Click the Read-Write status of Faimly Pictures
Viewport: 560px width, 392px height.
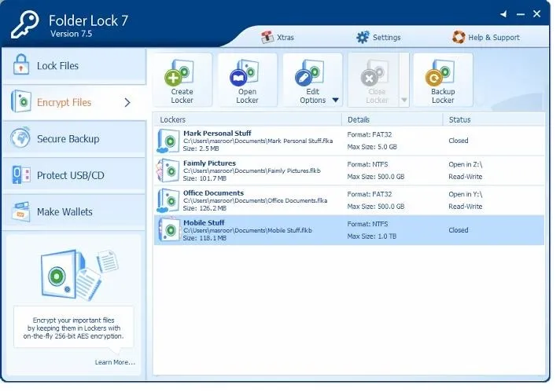tap(466, 177)
